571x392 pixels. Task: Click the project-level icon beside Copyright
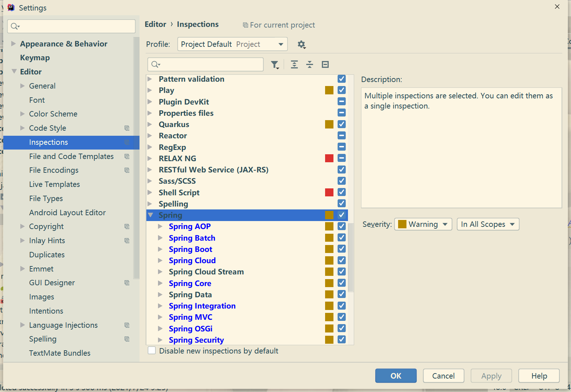pyautogui.click(x=127, y=226)
